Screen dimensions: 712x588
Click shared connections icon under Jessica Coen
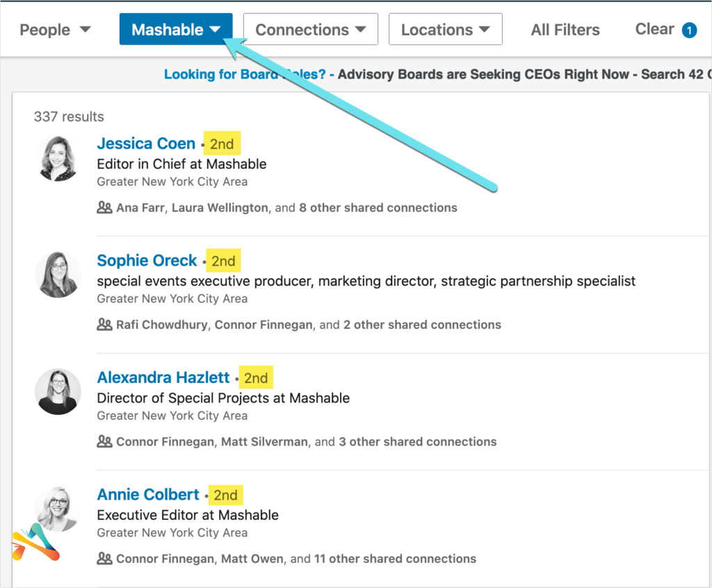[104, 207]
